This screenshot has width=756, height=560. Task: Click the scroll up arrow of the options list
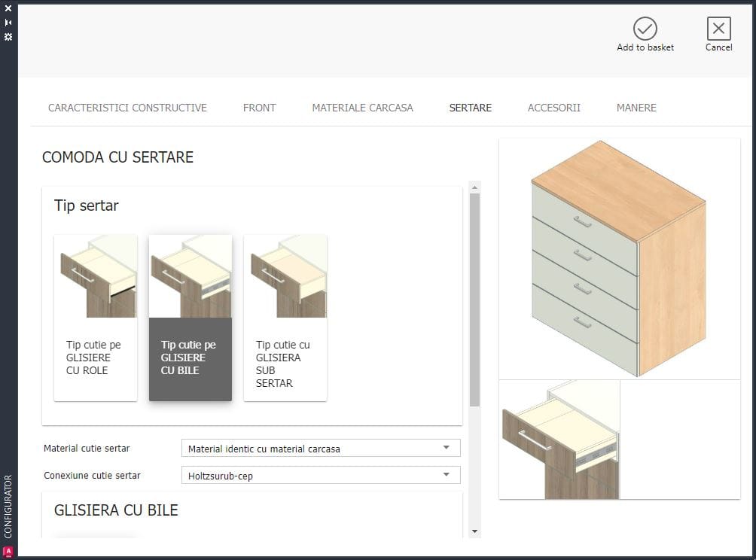[x=475, y=187]
